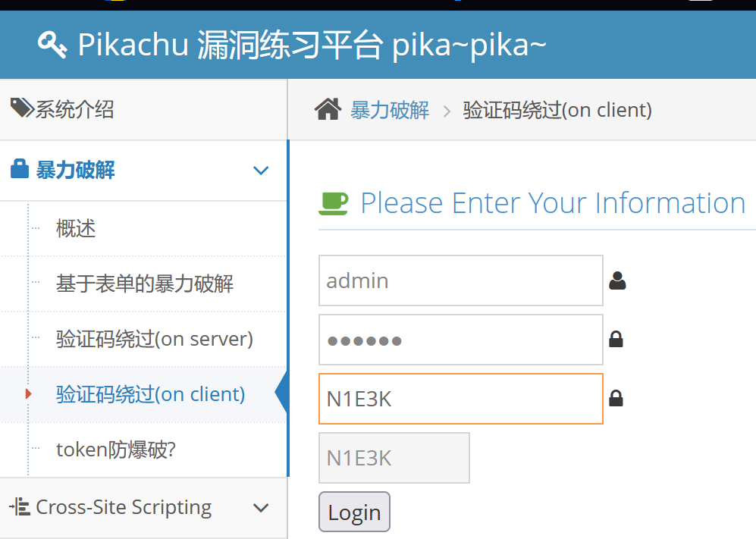This screenshot has height=539, width=756.
Task: Click the lock icon beside 暴力破解
Action: [x=20, y=169]
